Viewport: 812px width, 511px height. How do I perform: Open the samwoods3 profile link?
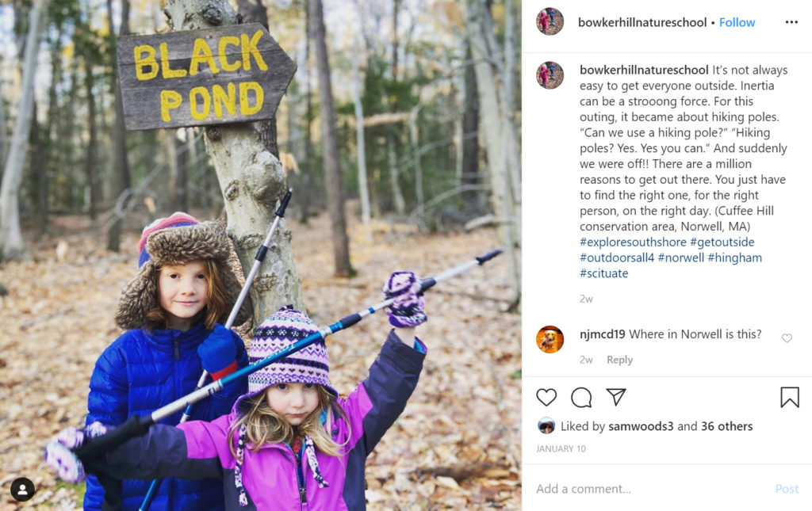coord(641,426)
